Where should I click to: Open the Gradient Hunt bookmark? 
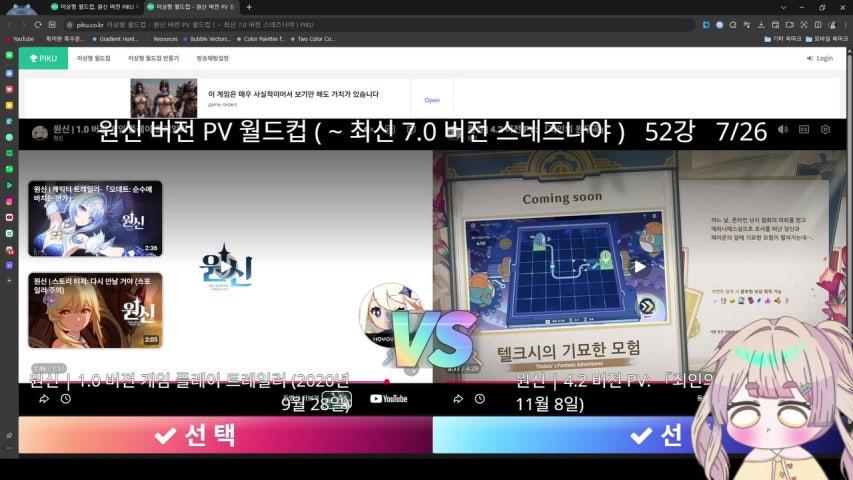(115, 39)
